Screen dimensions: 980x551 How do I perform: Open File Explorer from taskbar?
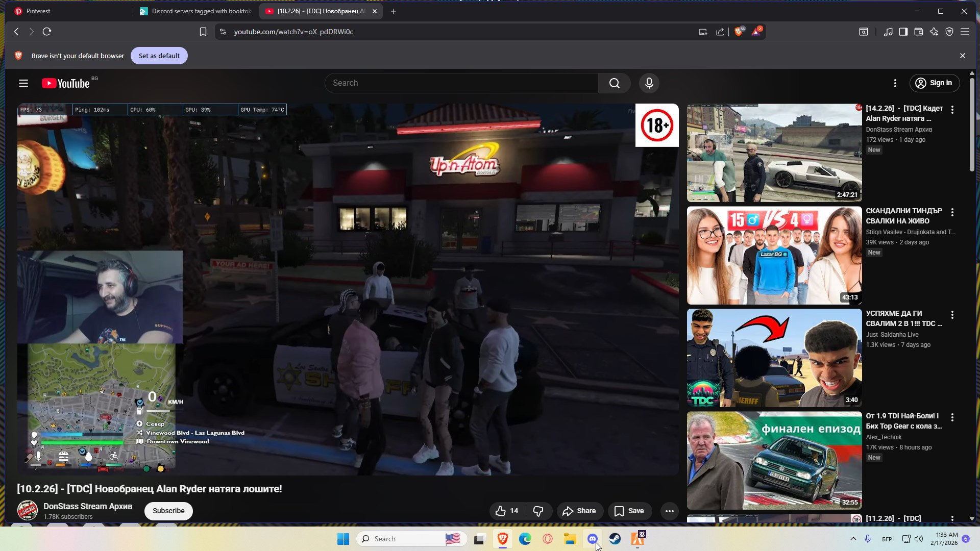pos(570,539)
